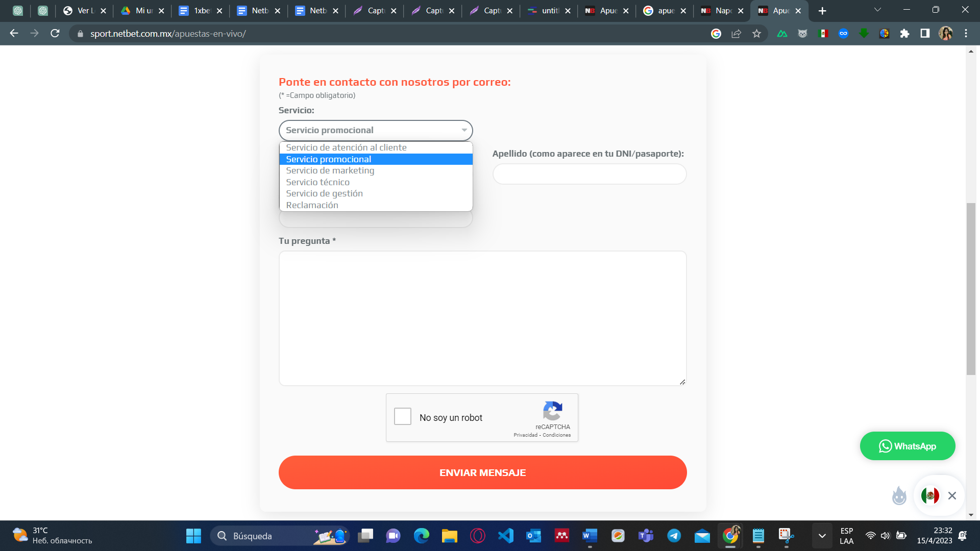Click 'ENVIAR MENSAJE' submit button
This screenshot has height=551, width=980.
click(x=482, y=471)
